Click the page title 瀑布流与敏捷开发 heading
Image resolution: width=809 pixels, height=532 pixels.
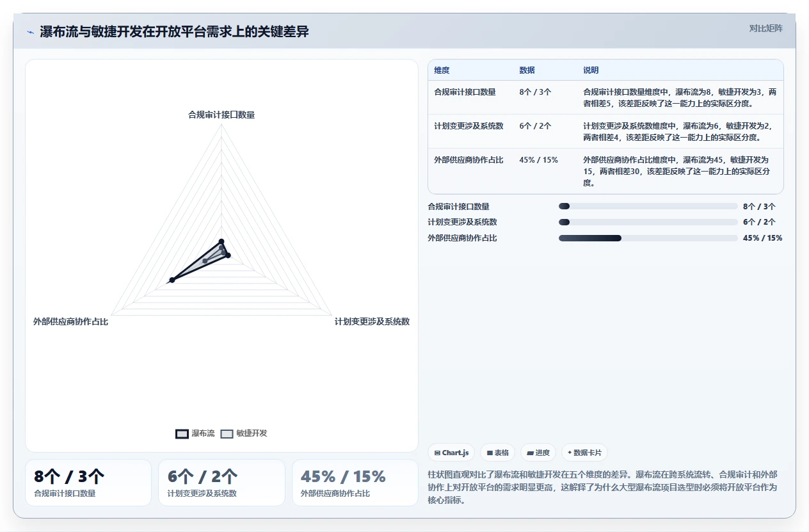coord(174,31)
